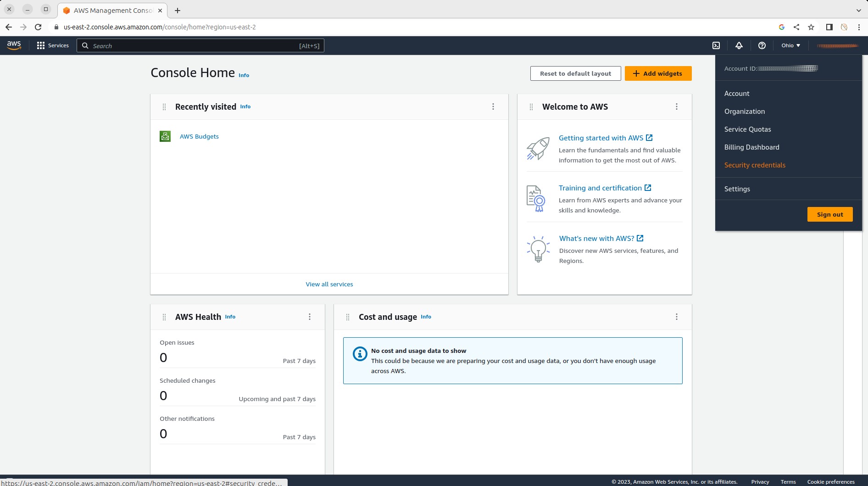This screenshot has width=868, height=486.
Task: Reload the page with the refresh icon
Action: pyautogui.click(x=38, y=27)
